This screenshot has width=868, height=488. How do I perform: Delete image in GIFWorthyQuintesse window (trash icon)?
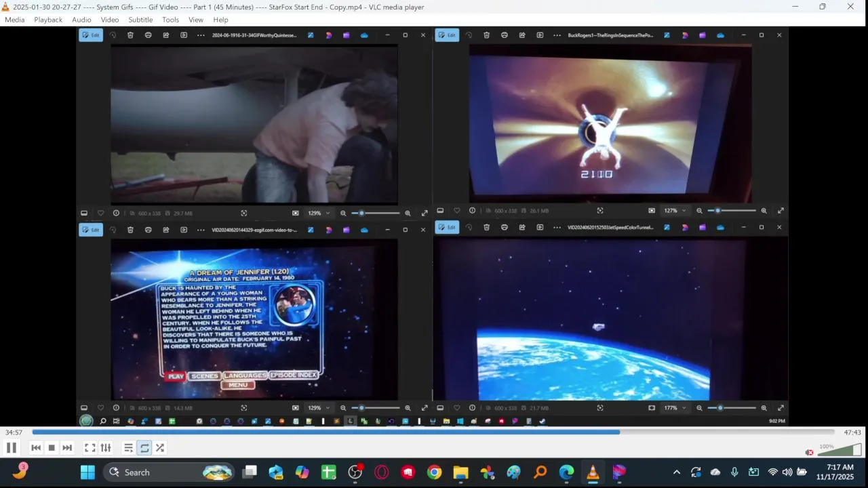(x=130, y=35)
